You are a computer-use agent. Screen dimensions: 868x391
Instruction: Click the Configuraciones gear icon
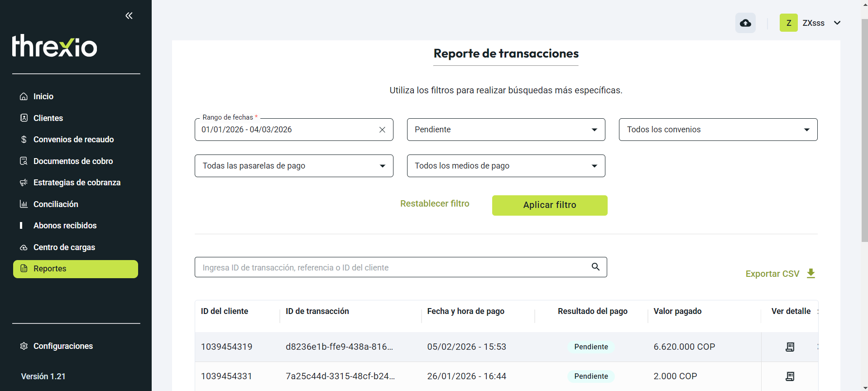(x=24, y=346)
